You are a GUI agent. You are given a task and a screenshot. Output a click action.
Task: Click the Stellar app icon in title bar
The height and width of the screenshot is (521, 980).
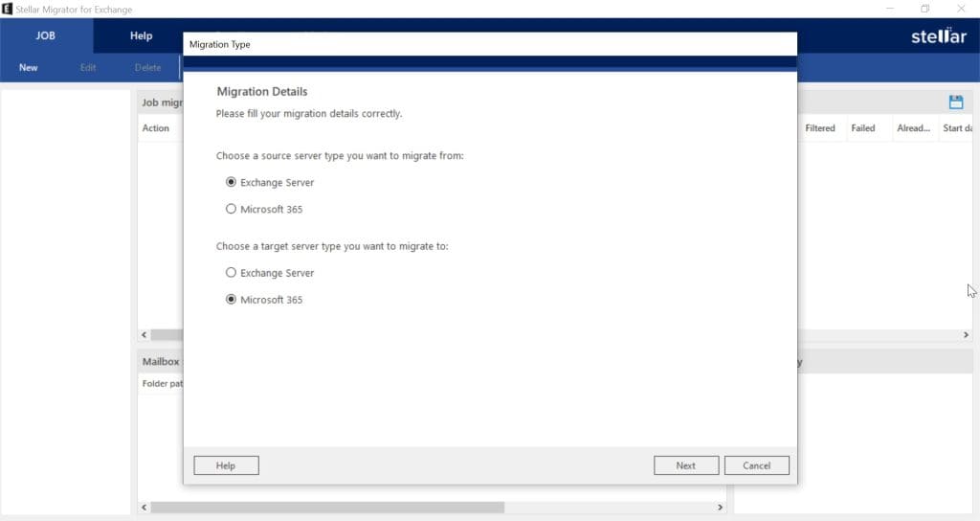pyautogui.click(x=7, y=9)
